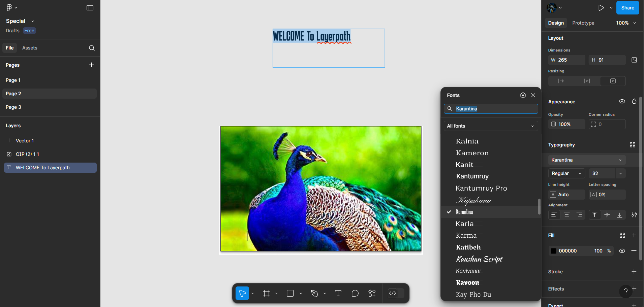Select the Frame tool in bottom toolbar

(266, 293)
